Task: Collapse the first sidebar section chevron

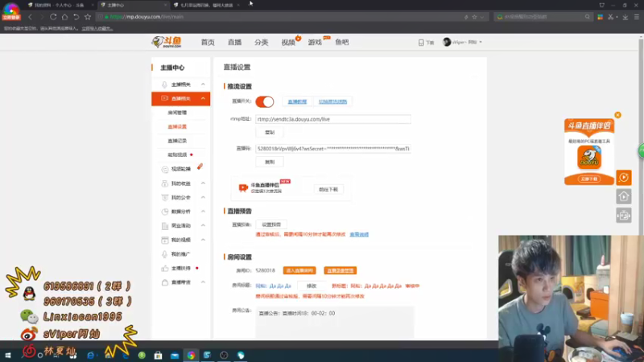Action: point(203,84)
